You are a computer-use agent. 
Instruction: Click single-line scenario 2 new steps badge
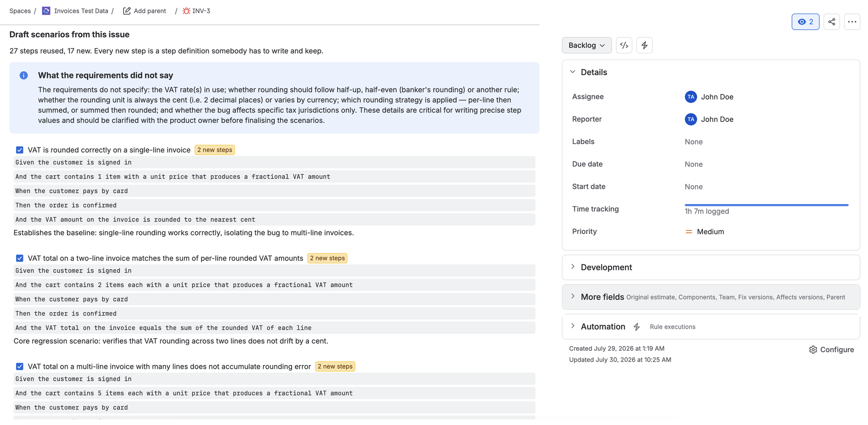pos(215,150)
